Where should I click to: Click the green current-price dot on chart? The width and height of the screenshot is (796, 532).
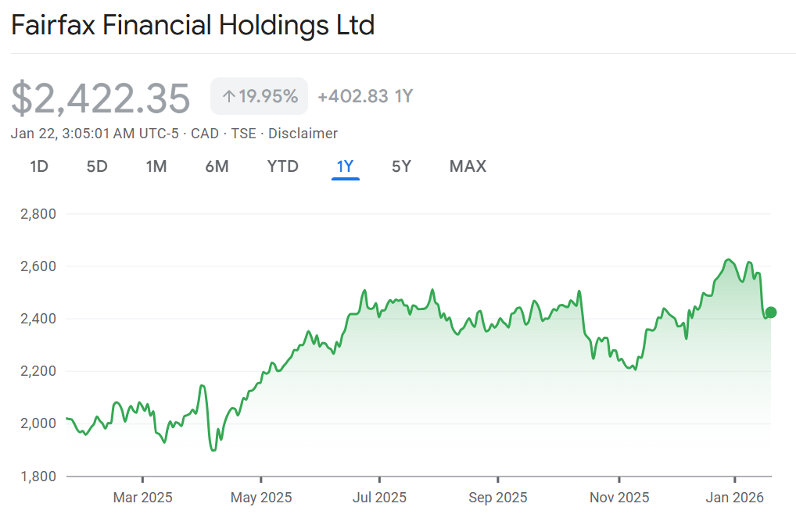point(770,312)
